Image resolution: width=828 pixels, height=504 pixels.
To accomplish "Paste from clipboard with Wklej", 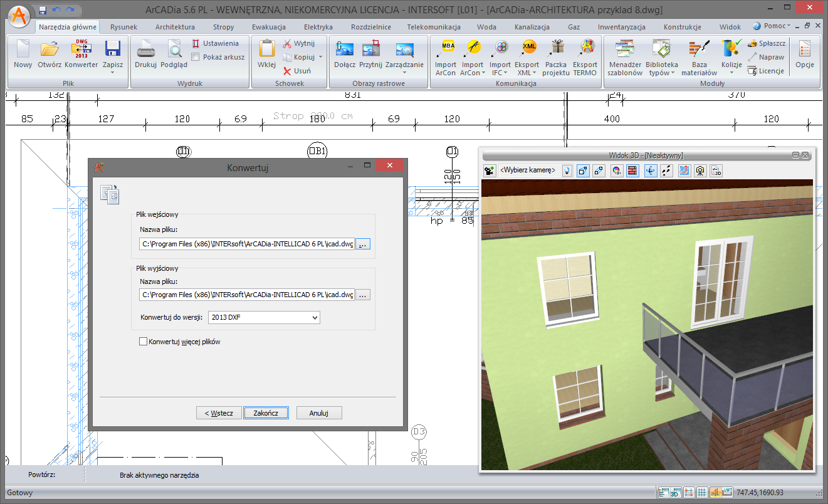I will pyautogui.click(x=266, y=54).
